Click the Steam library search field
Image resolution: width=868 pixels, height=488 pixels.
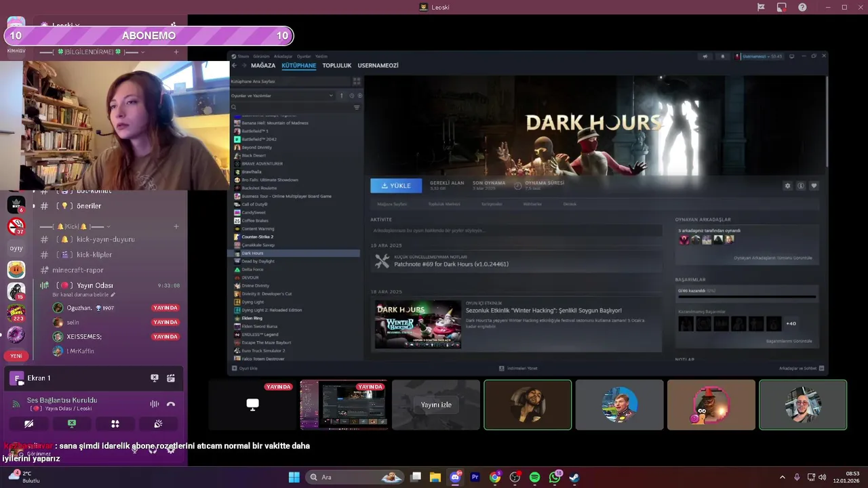290,108
